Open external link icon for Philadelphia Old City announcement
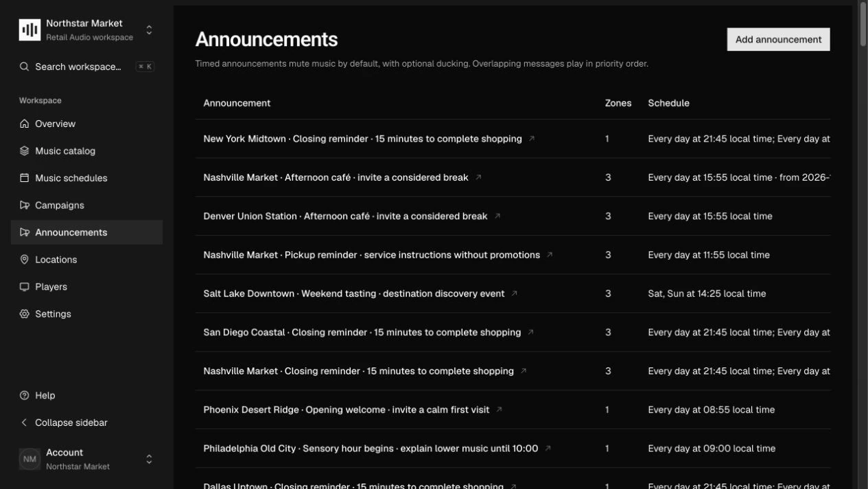 [x=548, y=448]
